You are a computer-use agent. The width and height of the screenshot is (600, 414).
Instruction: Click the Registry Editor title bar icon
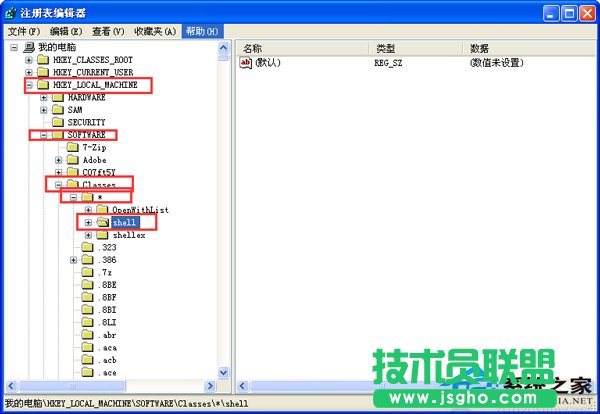10,13
